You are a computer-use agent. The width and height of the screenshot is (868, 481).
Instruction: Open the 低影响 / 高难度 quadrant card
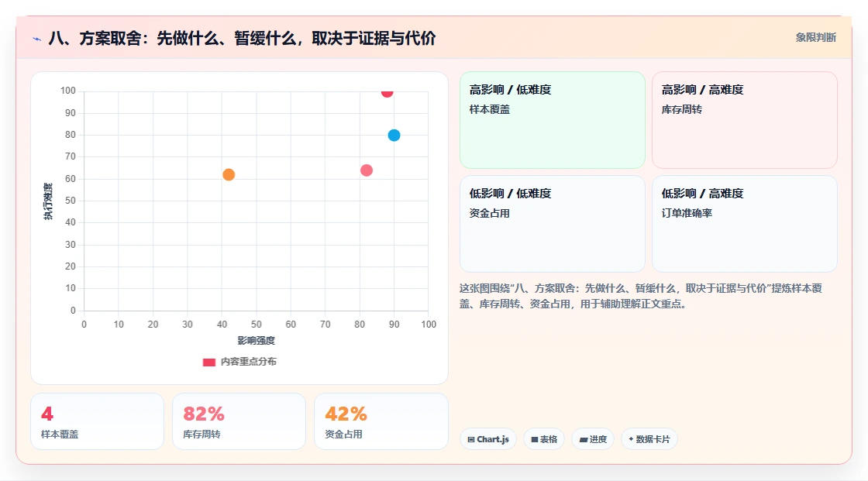(745, 224)
